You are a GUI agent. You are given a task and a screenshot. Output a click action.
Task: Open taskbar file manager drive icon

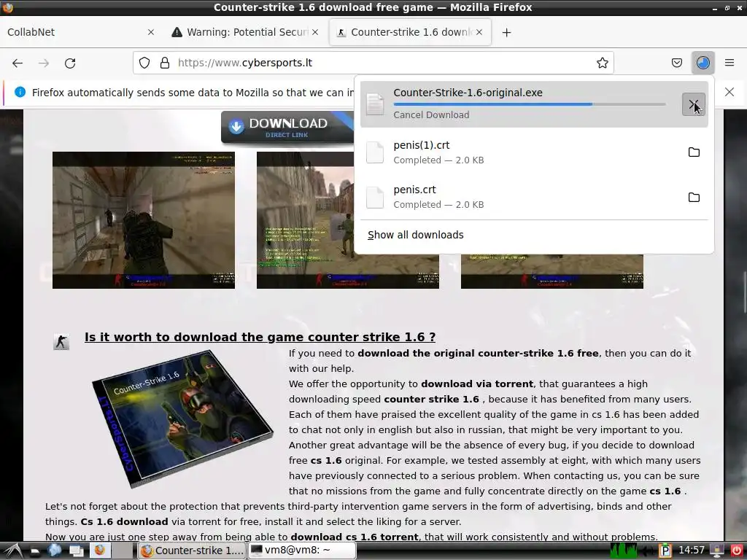pos(35,551)
